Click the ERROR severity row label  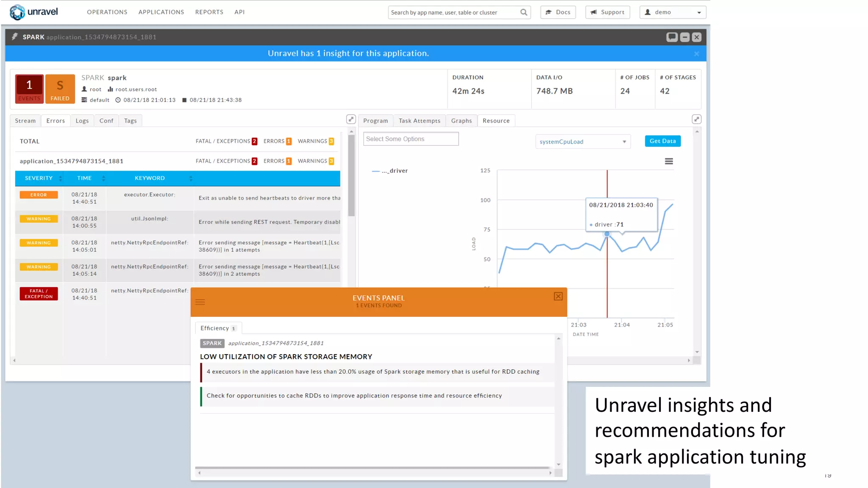(x=39, y=195)
